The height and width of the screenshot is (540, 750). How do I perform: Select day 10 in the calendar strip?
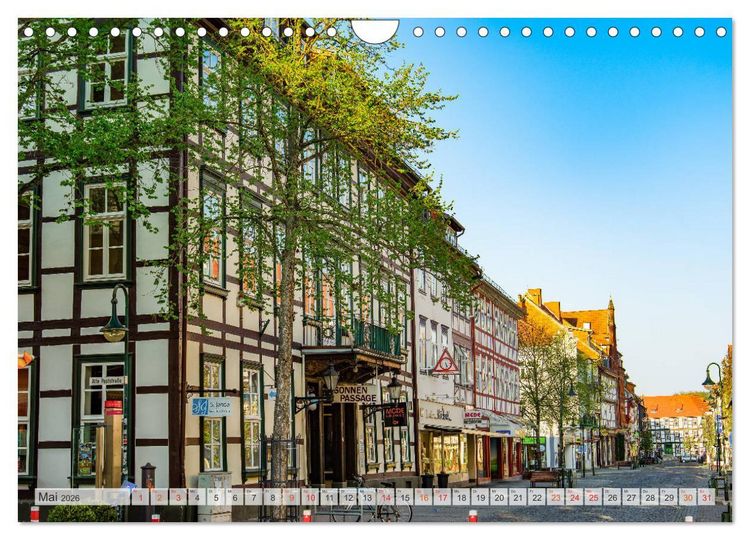[x=310, y=497]
